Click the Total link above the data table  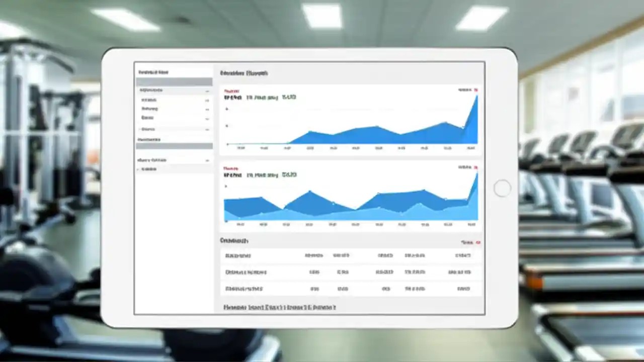point(468,241)
